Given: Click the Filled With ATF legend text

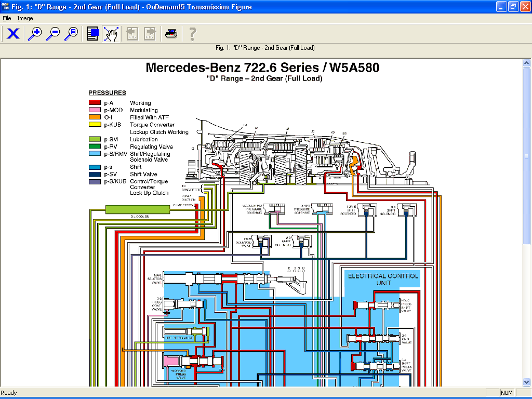Looking at the screenshot, I should point(149,117).
